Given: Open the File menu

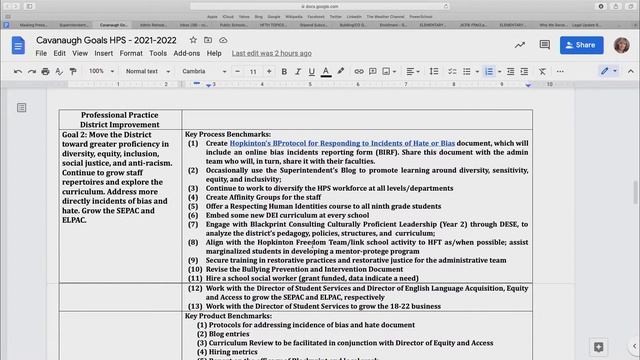Looking at the screenshot, I should pyautogui.click(x=41, y=53).
